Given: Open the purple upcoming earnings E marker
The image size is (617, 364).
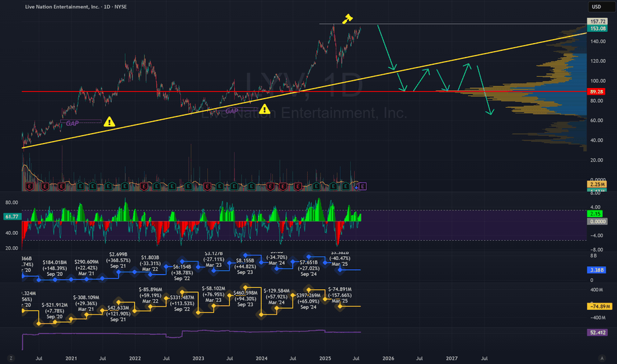Looking at the screenshot, I should click(x=363, y=186).
